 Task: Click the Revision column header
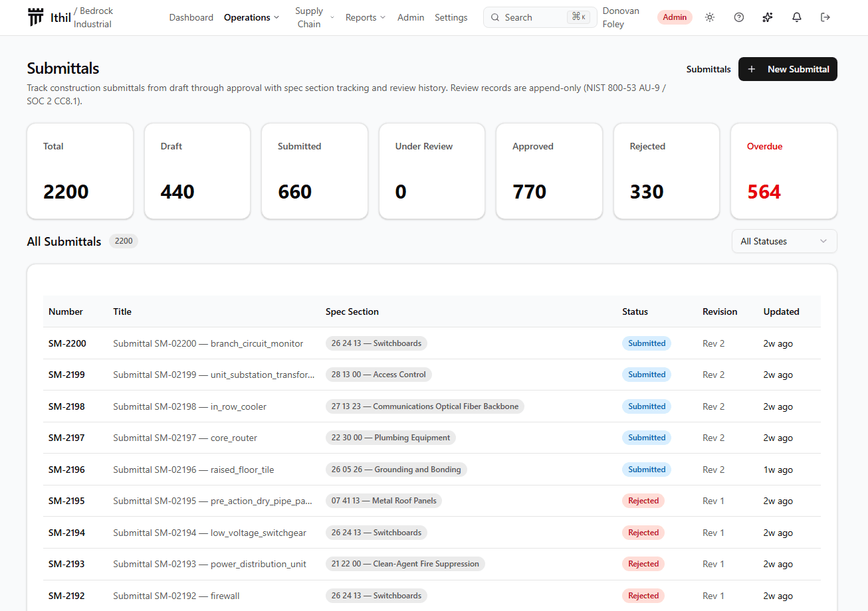720,311
